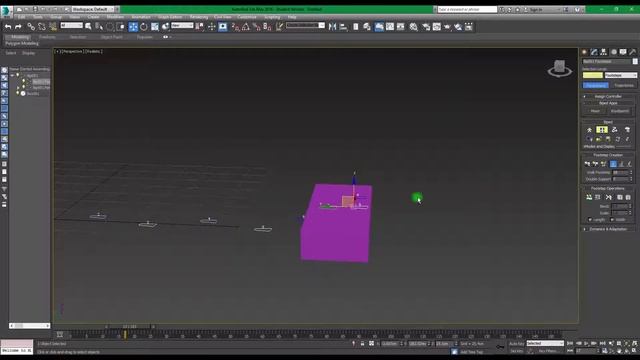
Task: Activate the Select and Scale tool
Action: tap(155, 27)
